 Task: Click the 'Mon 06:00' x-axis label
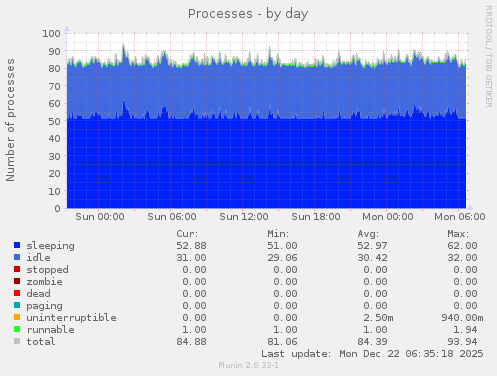tap(460, 217)
